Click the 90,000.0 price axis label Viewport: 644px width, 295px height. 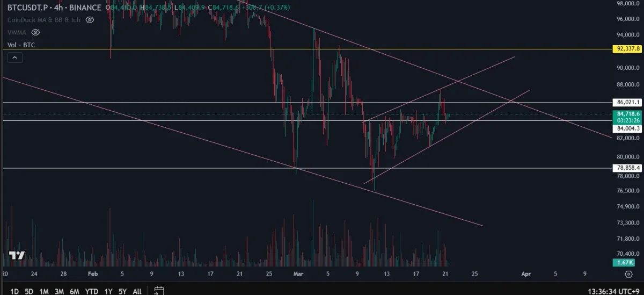[x=627, y=68]
